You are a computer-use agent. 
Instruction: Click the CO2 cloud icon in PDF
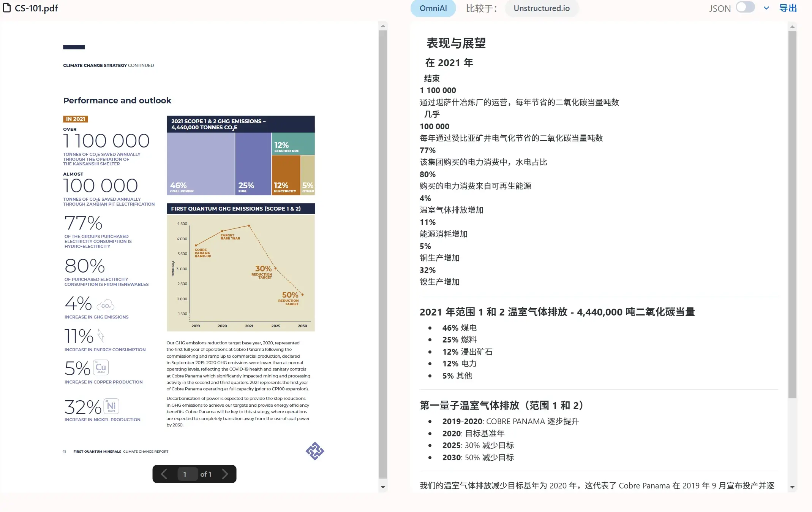pos(106,305)
